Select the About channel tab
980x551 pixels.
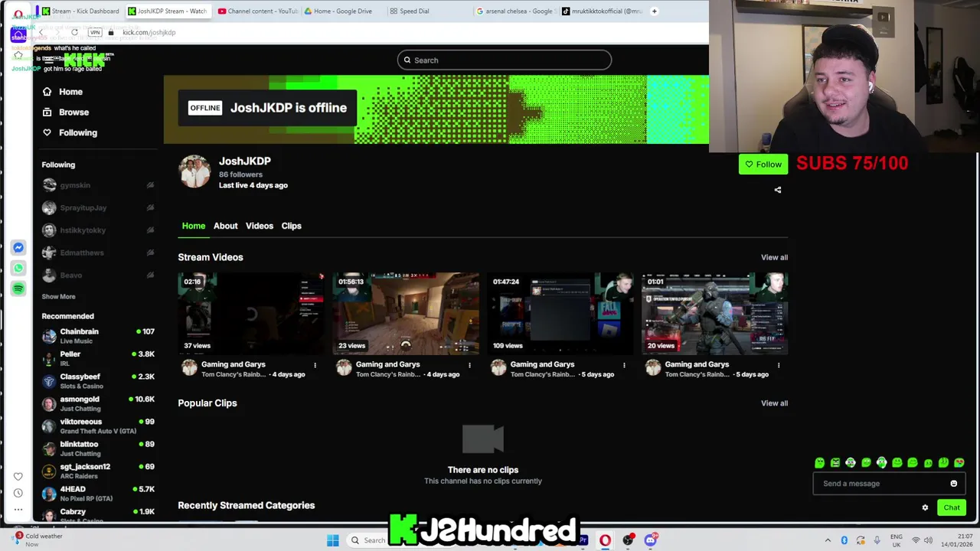225,226
